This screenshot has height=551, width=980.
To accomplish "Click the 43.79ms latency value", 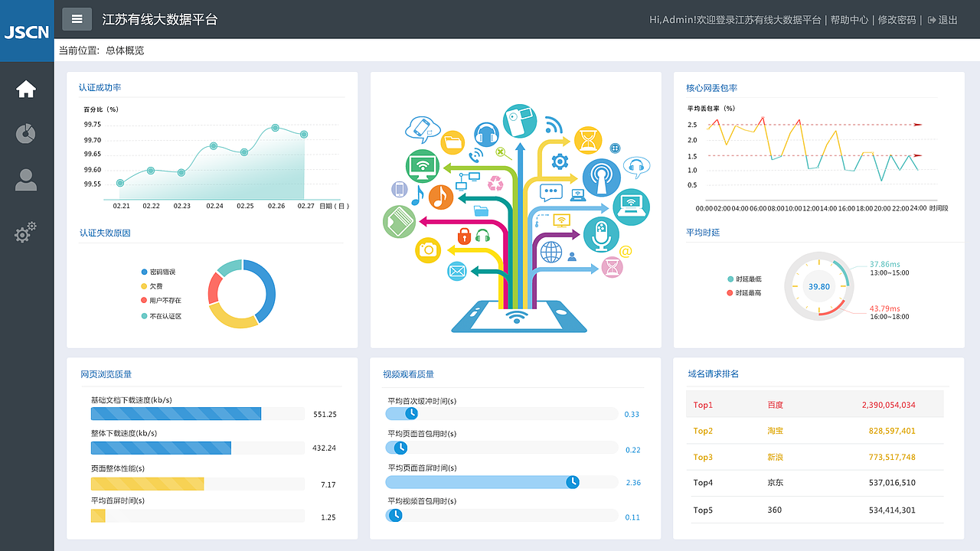I will 885,308.
